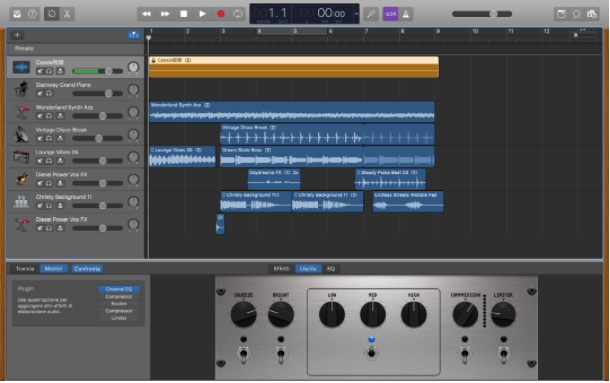The height and width of the screenshot is (383, 610).
Task: Open the Channel EQ plugin slot
Action: pos(119,289)
